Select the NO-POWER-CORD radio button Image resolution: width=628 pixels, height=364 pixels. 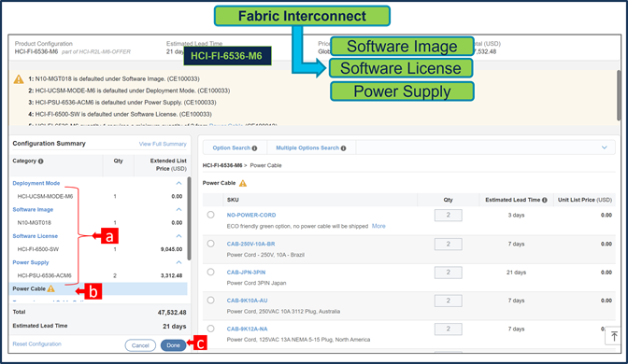[x=210, y=215]
